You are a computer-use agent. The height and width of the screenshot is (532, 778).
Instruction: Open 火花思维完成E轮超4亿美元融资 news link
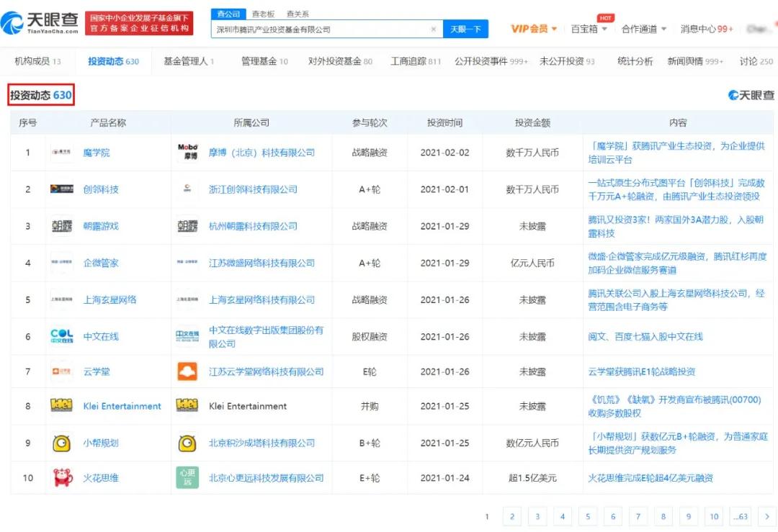(650, 478)
